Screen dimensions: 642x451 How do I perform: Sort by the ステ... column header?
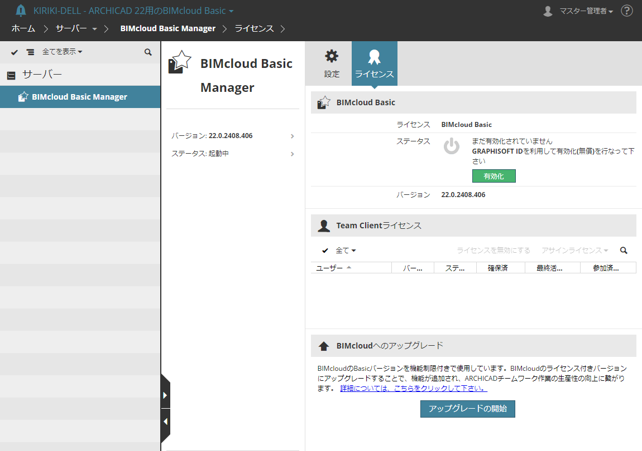[x=455, y=268]
